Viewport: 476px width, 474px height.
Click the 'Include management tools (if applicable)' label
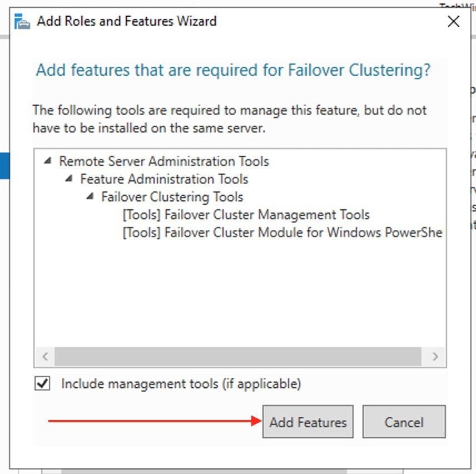[x=181, y=384]
